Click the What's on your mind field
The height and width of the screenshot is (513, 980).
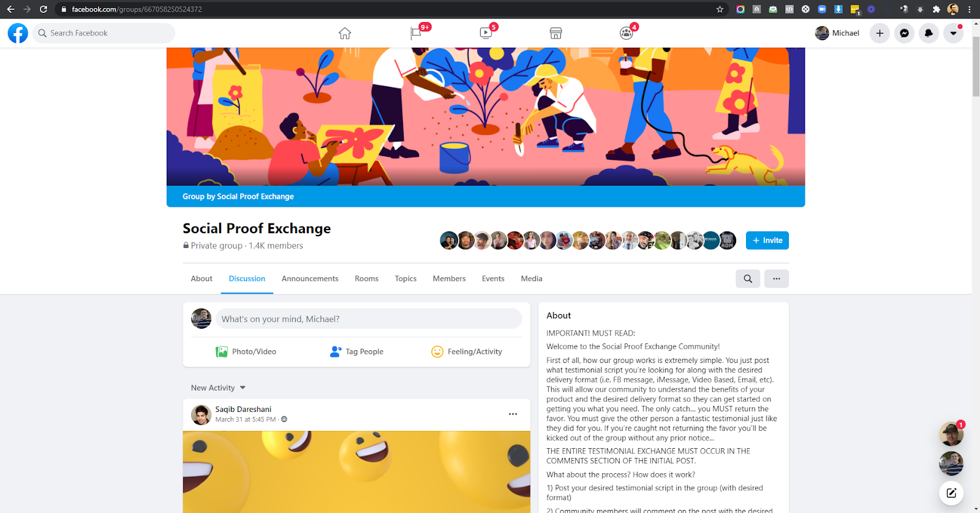click(369, 319)
